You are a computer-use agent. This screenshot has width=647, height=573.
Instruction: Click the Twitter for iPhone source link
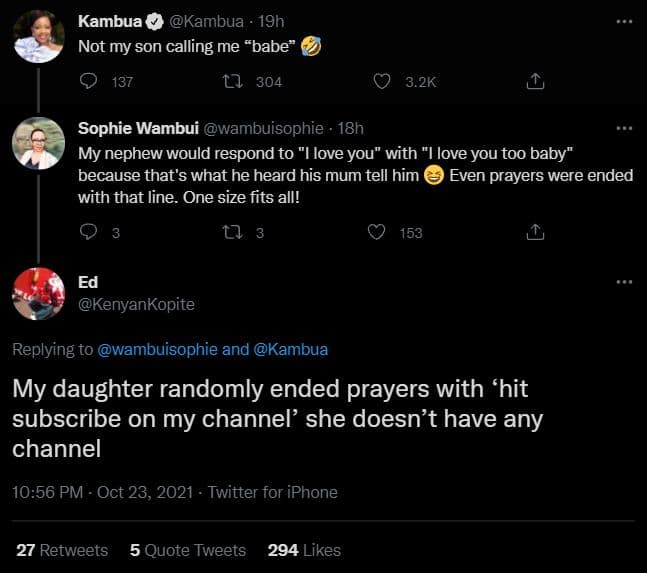tap(272, 492)
